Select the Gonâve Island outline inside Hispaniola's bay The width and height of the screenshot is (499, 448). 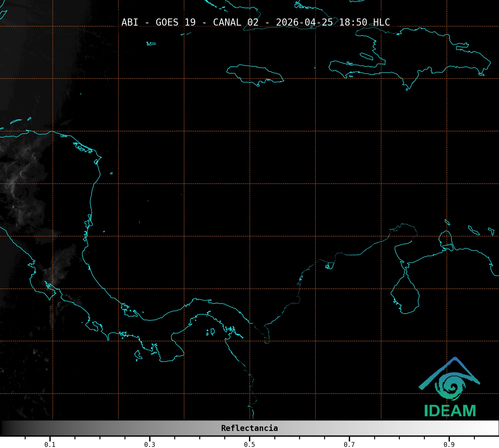[366, 56]
